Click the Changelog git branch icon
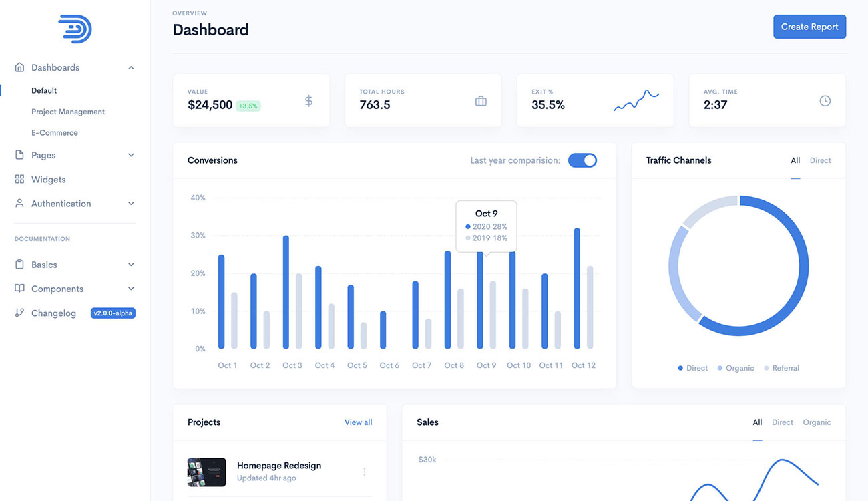This screenshot has height=501, width=868. (19, 313)
